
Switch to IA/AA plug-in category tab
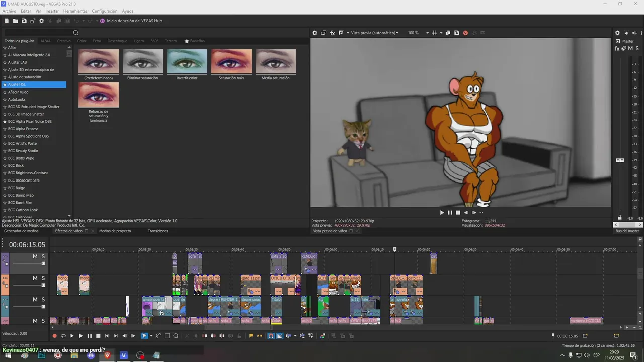click(x=46, y=41)
